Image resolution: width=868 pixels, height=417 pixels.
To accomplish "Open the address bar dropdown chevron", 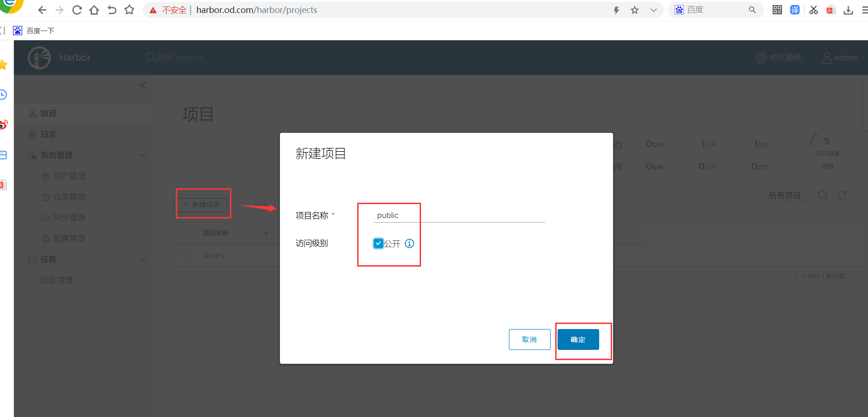I will [653, 10].
